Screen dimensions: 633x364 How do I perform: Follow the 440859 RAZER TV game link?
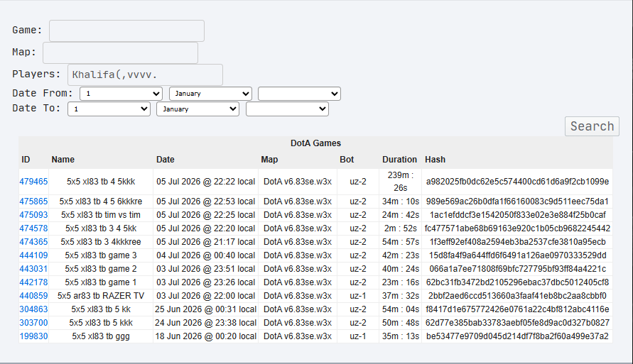point(33,295)
